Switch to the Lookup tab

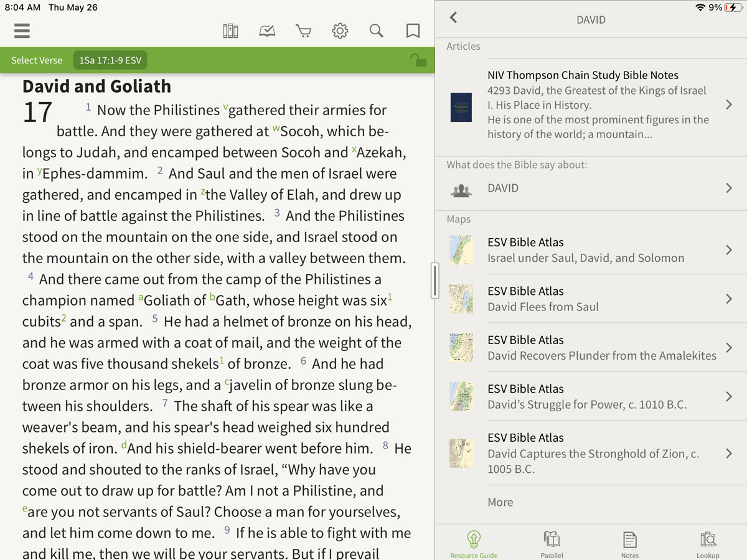click(x=708, y=544)
